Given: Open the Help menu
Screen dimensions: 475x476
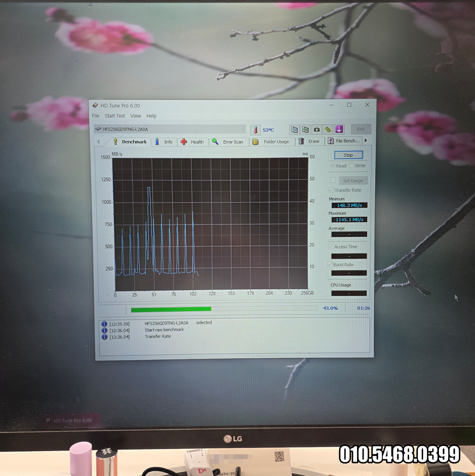Looking at the screenshot, I should [151, 115].
